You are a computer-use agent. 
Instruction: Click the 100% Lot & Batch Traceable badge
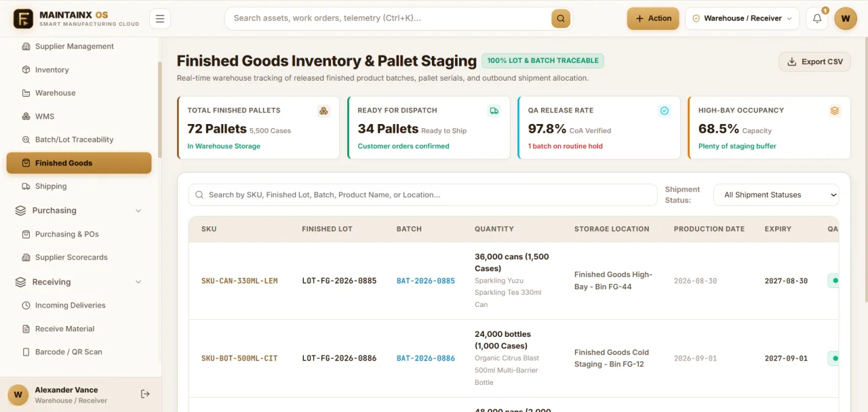[x=542, y=61]
